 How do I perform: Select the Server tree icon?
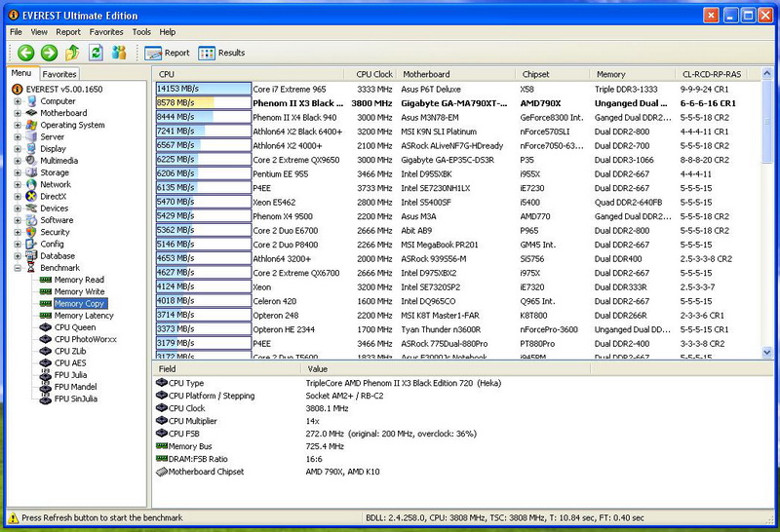pyautogui.click(x=31, y=136)
